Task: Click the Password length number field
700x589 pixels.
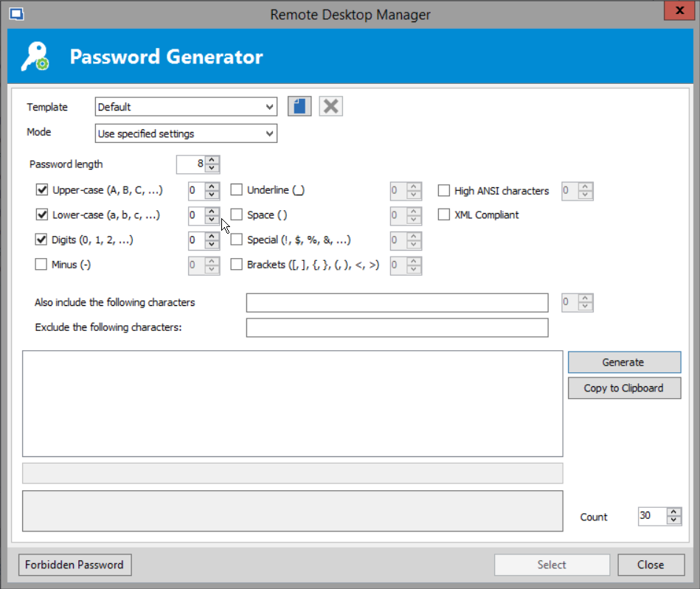Action: (191, 164)
